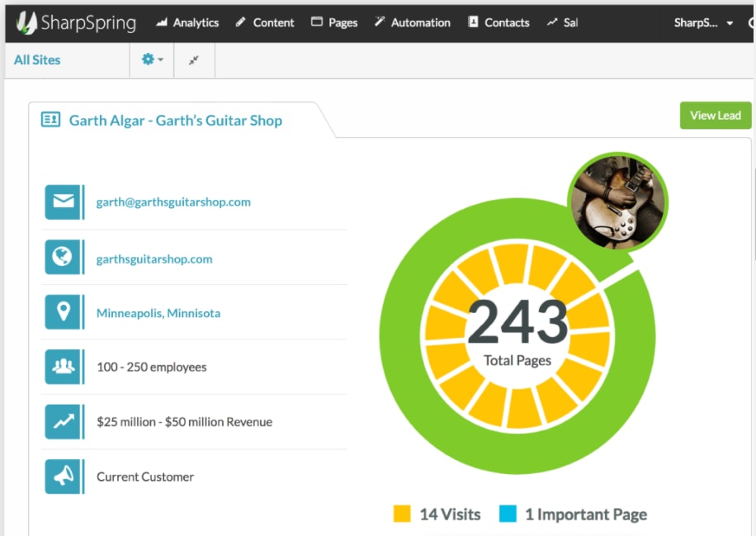Viewport: 756px width, 536px height.
Task: Click Minneapolis, Minnisota location link
Action: click(158, 313)
